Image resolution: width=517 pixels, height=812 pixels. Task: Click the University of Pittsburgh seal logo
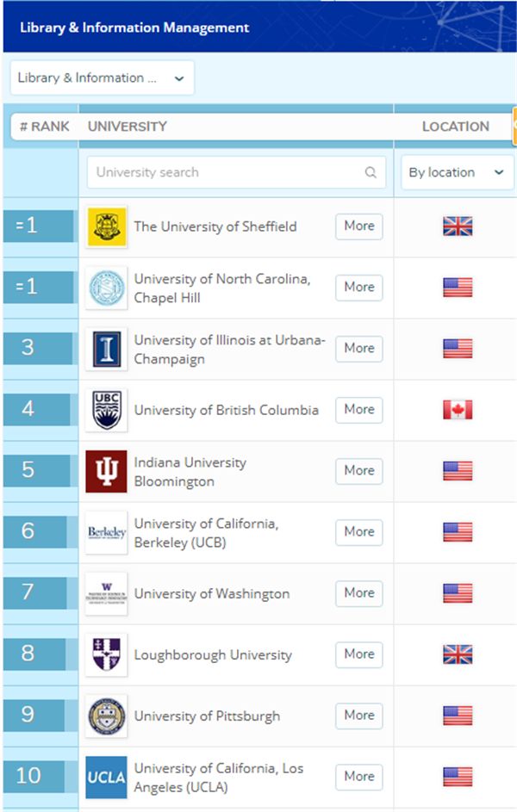pyautogui.click(x=106, y=716)
